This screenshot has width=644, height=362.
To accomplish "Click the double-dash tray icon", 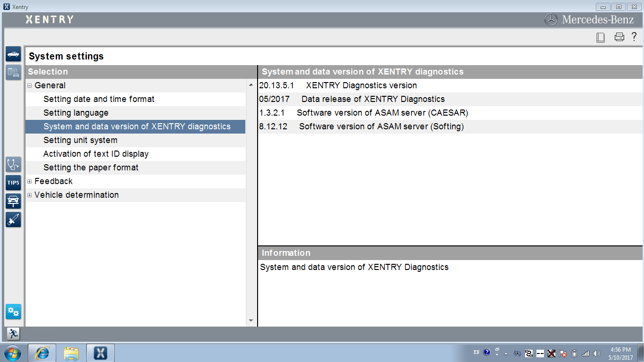I will pos(540,353).
